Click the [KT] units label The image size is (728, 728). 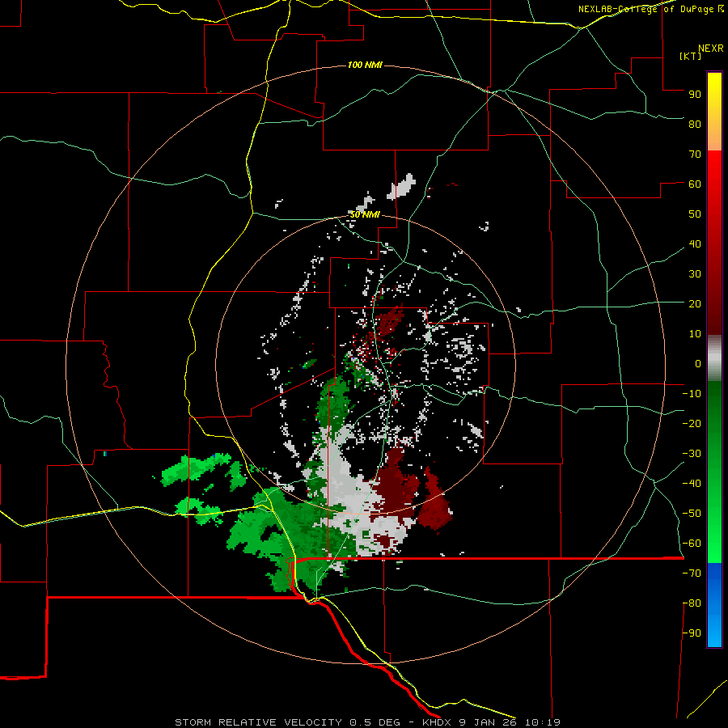coord(691,56)
